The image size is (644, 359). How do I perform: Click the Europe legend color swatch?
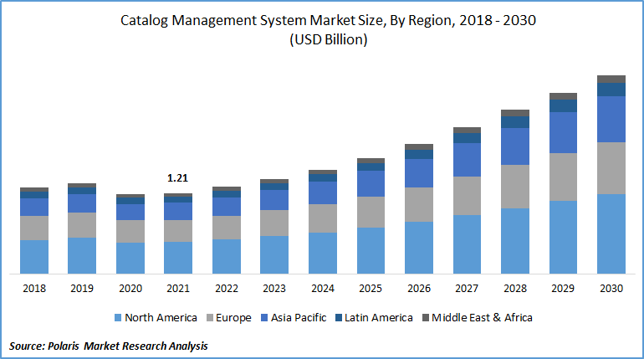(x=210, y=318)
